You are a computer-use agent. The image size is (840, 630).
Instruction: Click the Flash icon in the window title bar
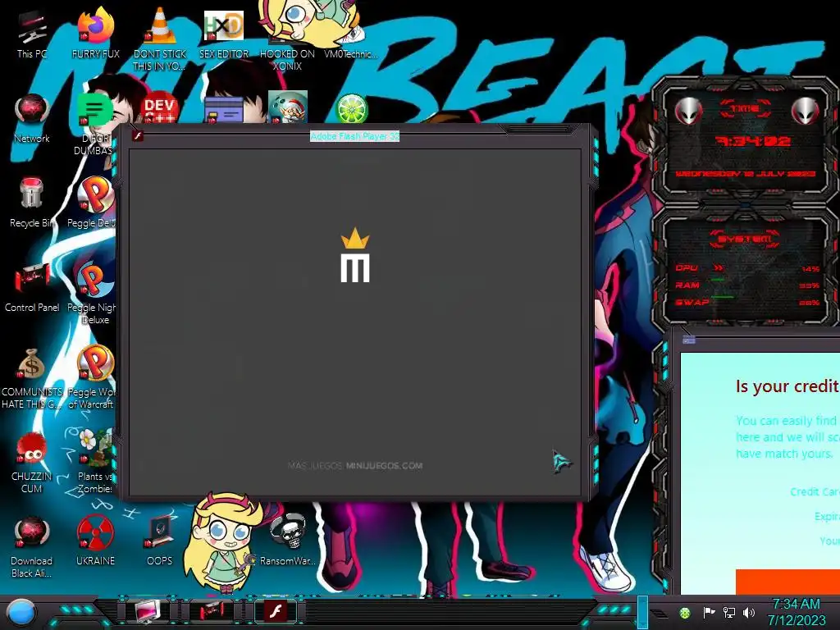coord(138,136)
